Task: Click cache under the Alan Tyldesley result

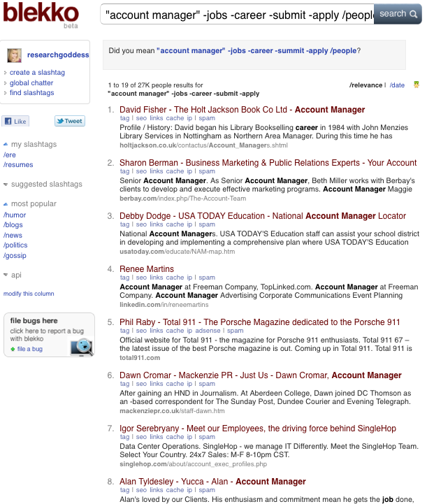Action: coord(175,490)
